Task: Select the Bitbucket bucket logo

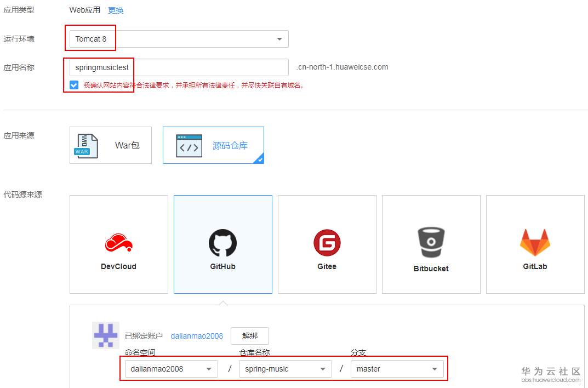Action: (431, 242)
